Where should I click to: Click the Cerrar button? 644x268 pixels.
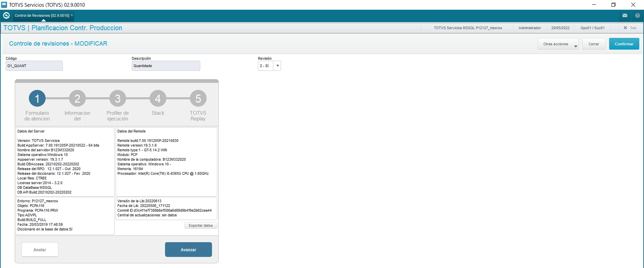[594, 44]
